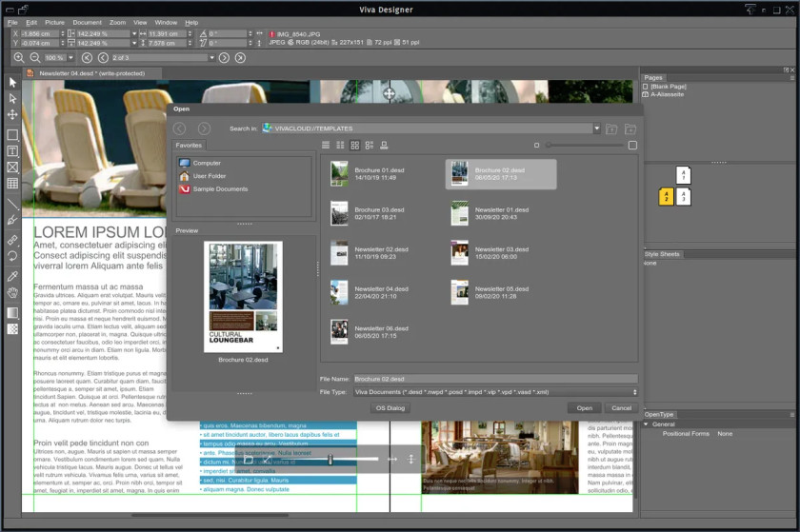
Task: Select page 2 thumbnail in Pages panel
Action: 667,197
